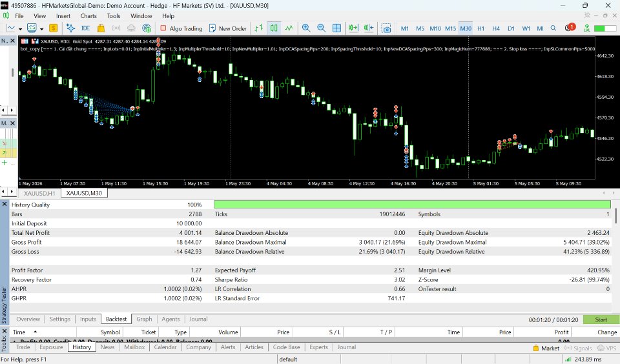Set timeframe to M15
The height and width of the screenshot is (364, 620).
450,28
